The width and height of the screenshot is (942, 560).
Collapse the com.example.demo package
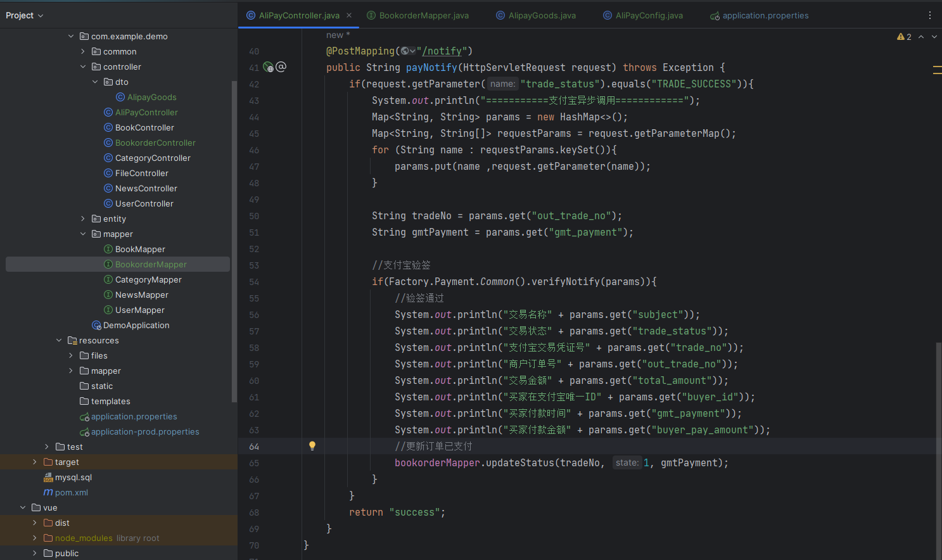point(71,36)
